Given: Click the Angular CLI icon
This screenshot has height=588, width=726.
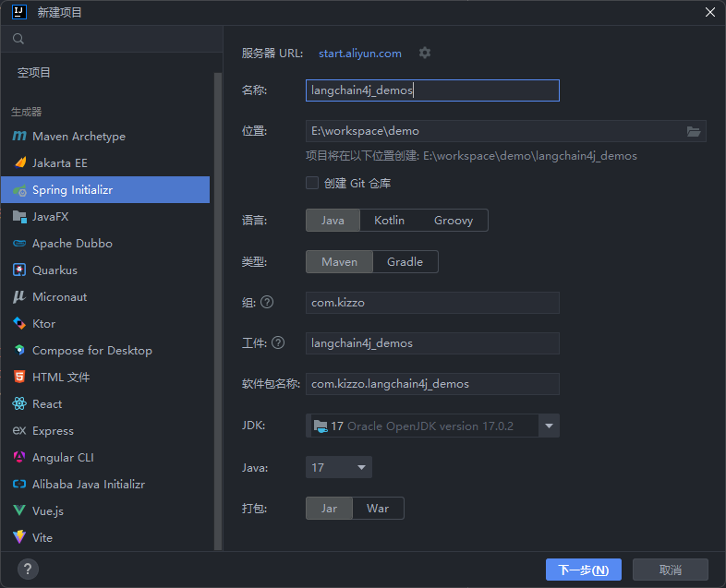Looking at the screenshot, I should pos(19,457).
